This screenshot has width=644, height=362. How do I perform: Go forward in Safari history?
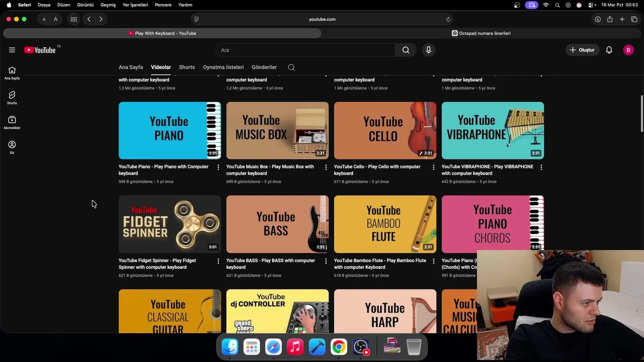(x=101, y=19)
